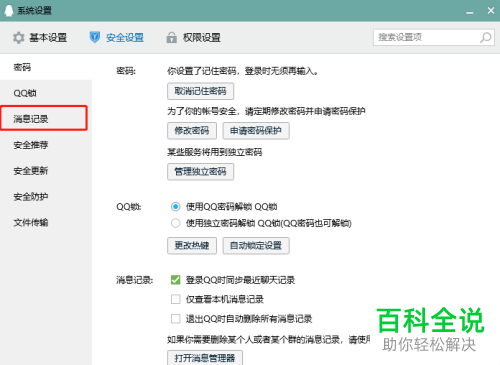Click the text 你设置了记住密码，登录时无须再输入。
This screenshot has width=500, height=365.
(x=242, y=71)
